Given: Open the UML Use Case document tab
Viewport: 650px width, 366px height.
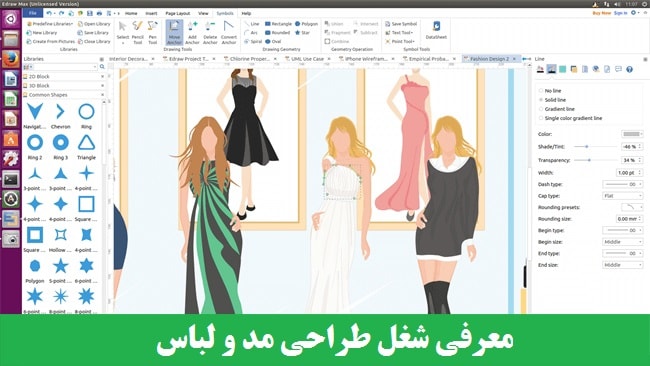Looking at the screenshot, I should coord(307,59).
